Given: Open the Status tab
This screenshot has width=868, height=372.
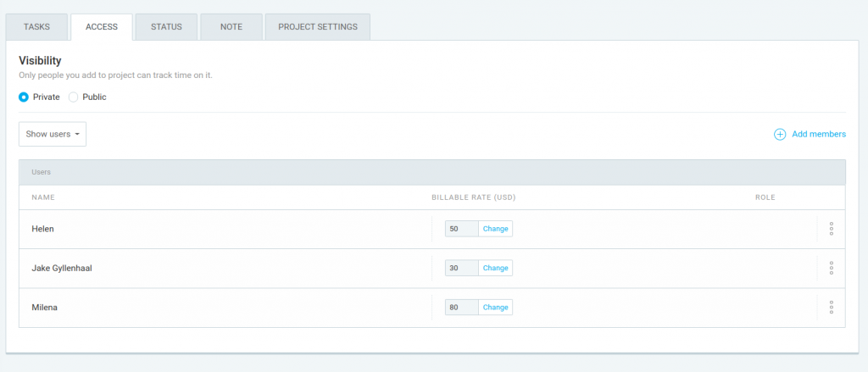Looking at the screenshot, I should click(166, 27).
